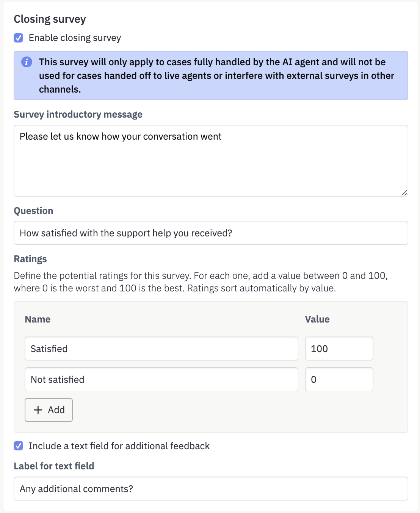
Task: Click the Ratings section heading
Action: (30, 259)
